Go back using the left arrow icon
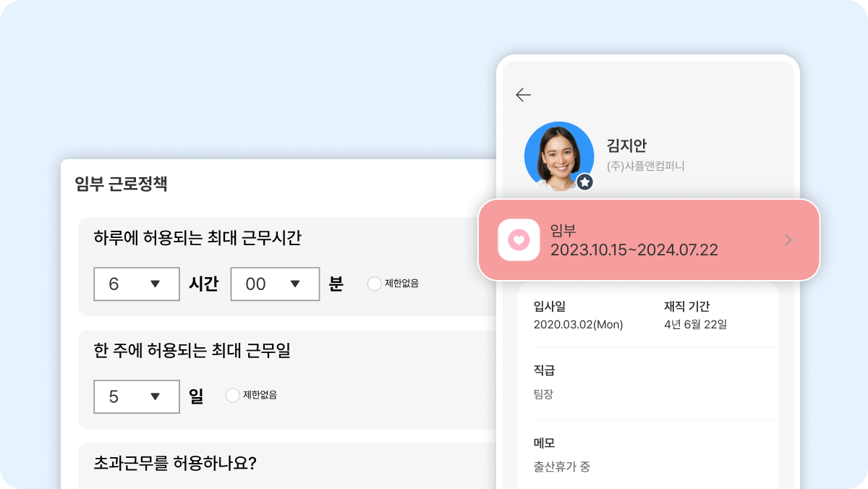 click(523, 95)
